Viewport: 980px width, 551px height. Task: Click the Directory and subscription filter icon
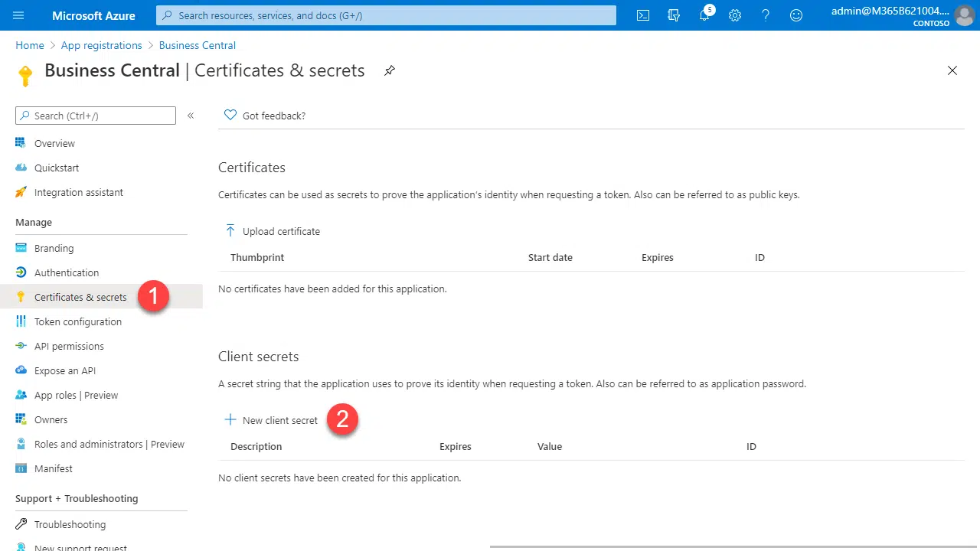pos(674,15)
